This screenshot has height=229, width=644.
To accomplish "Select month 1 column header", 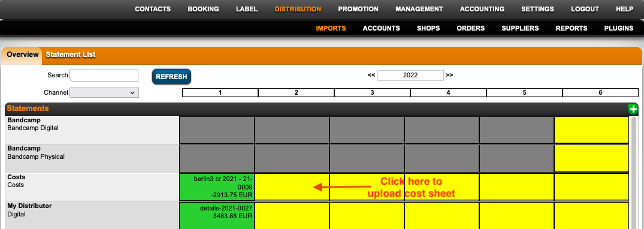I will click(x=220, y=93).
